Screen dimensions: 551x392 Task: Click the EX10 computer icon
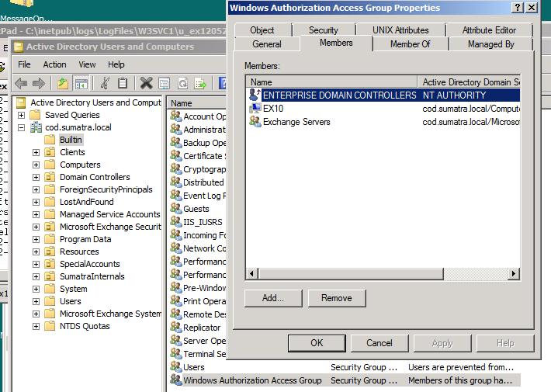coord(255,108)
